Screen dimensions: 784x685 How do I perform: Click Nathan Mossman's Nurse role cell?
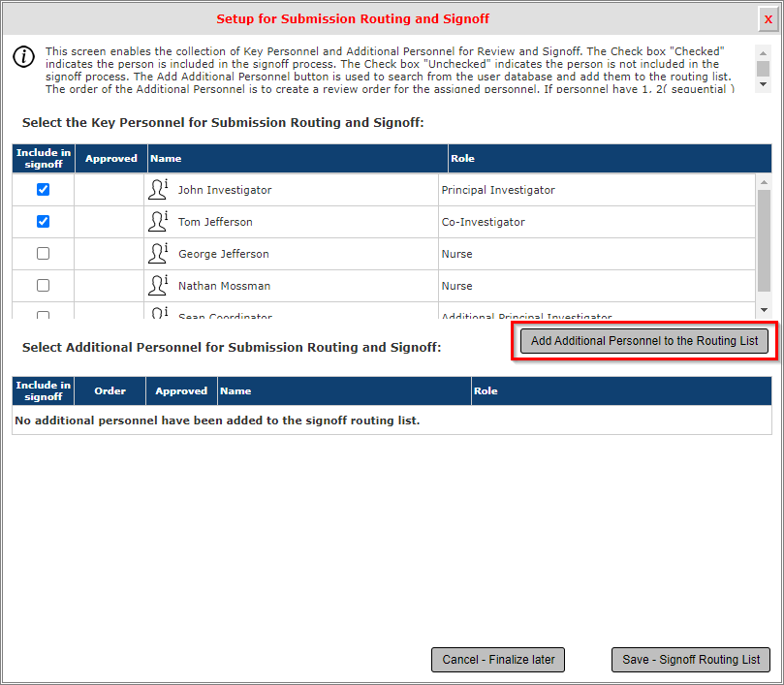point(597,286)
